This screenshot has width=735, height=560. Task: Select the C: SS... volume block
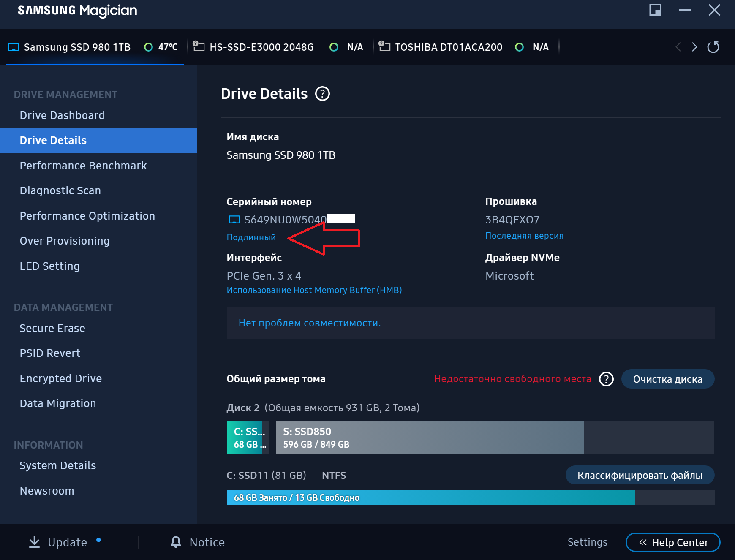(x=248, y=438)
